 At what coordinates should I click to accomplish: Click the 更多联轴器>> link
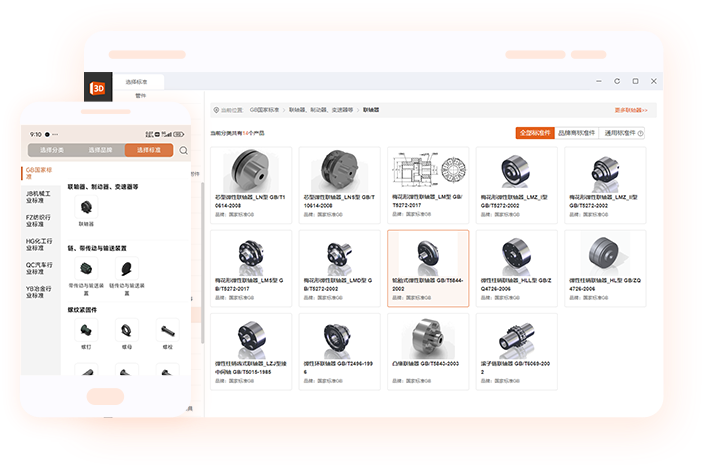(631, 110)
